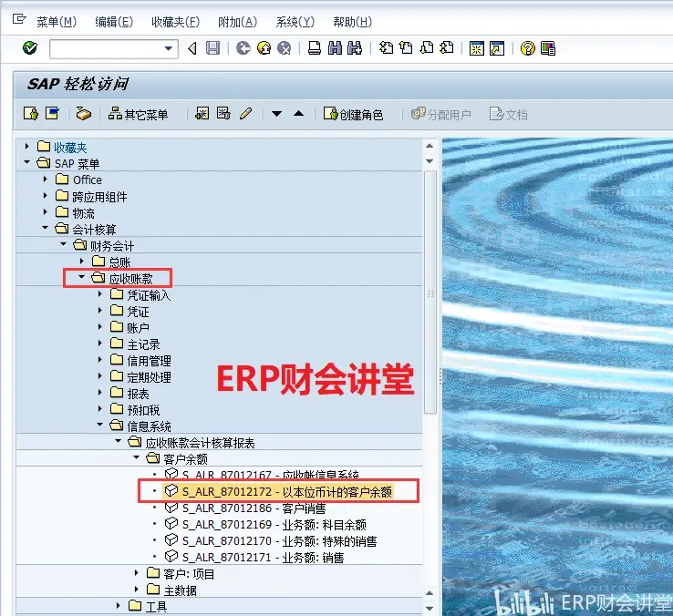
Task: Select the 客户: 项目 tree folder
Action: coord(181,573)
